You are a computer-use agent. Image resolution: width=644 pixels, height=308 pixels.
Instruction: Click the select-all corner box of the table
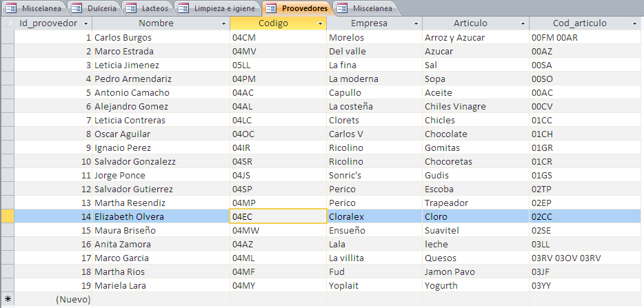click(x=8, y=23)
